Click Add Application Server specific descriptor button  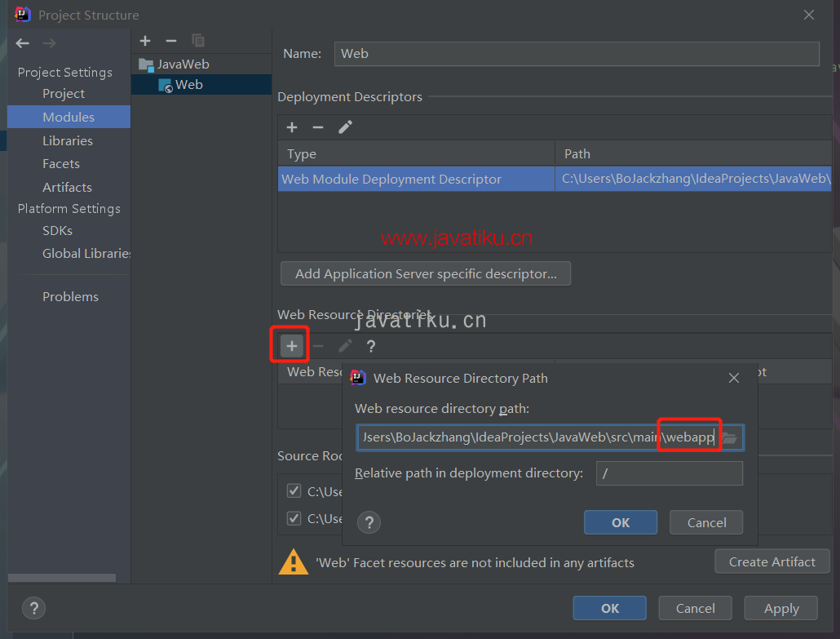tap(426, 274)
